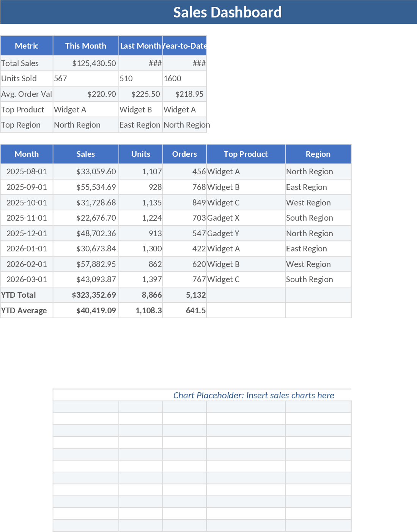Click the 2025-08-01 month cell

coord(26,171)
